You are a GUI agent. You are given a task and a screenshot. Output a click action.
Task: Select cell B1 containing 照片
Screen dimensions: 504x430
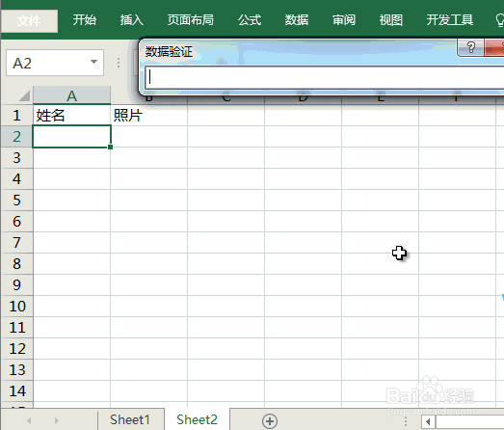(x=148, y=115)
